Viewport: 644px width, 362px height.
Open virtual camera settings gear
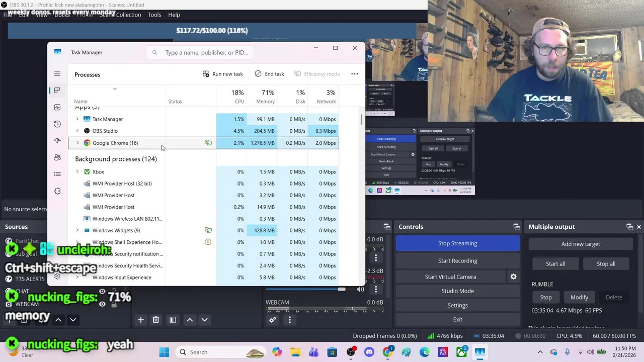513,277
